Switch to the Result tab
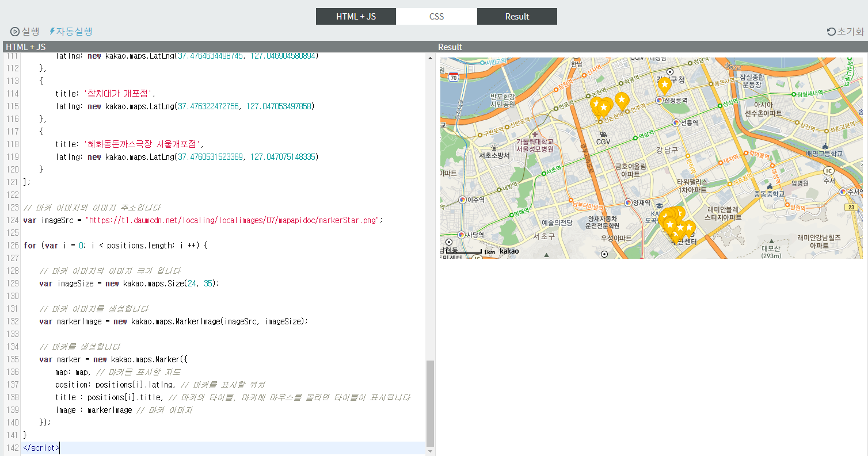The width and height of the screenshot is (868, 456). pos(517,16)
